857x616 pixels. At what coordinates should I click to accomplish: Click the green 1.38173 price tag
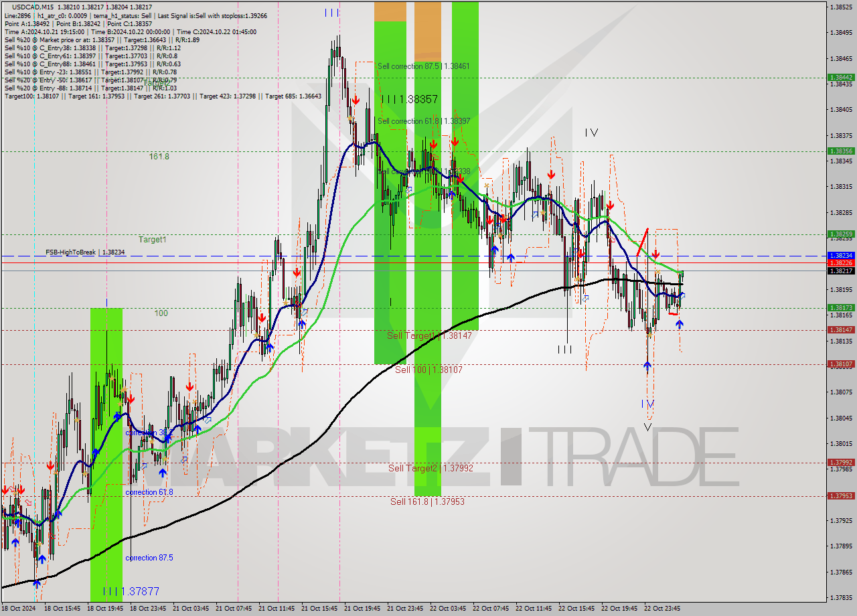click(841, 308)
